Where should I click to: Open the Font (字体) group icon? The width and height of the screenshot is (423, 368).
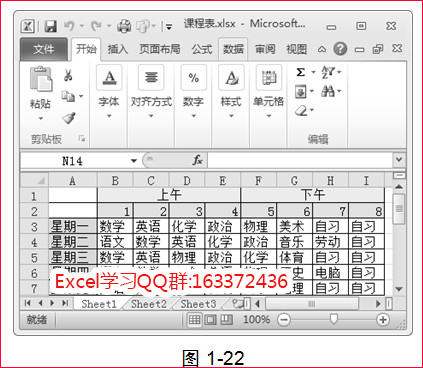109,77
